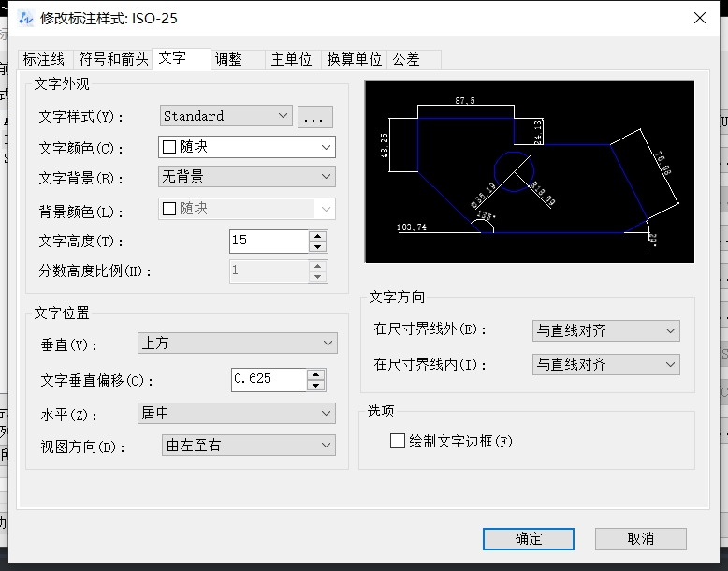Image resolution: width=728 pixels, height=571 pixels.
Task: Expand the 文字背景 dropdown
Action: tap(247, 176)
